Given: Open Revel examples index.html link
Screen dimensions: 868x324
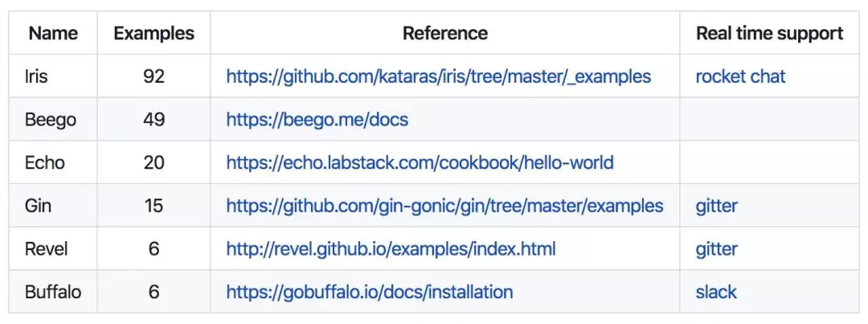Looking at the screenshot, I should coord(391,248).
